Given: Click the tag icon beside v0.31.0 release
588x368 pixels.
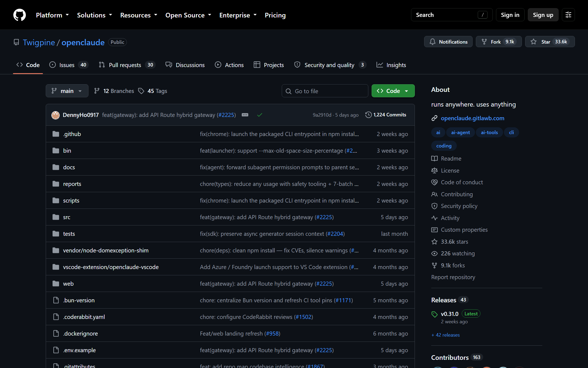Looking at the screenshot, I should 434,314.
